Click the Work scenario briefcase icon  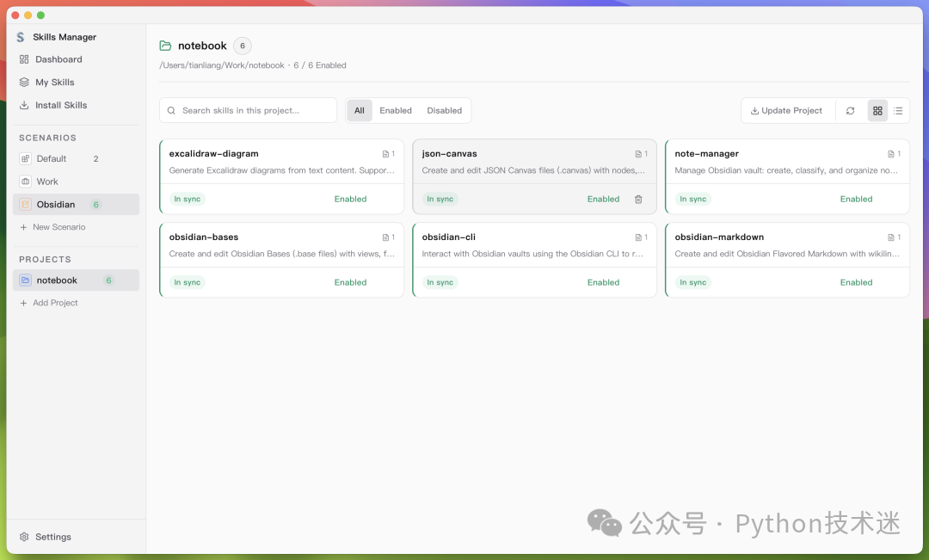(26, 182)
